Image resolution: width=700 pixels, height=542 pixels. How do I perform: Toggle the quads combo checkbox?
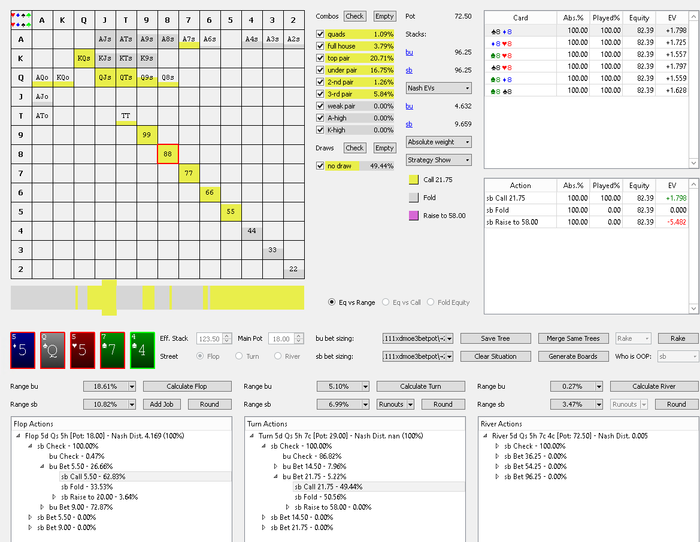click(x=320, y=34)
